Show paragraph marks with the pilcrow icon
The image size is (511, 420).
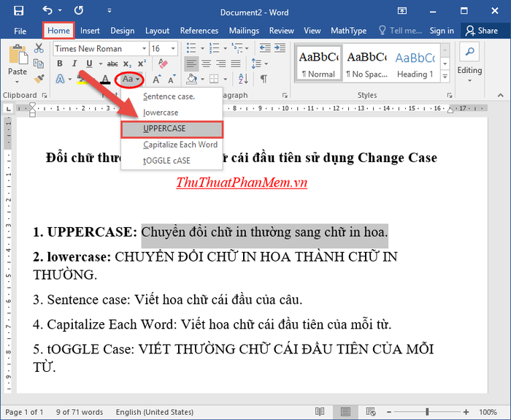coord(264,79)
